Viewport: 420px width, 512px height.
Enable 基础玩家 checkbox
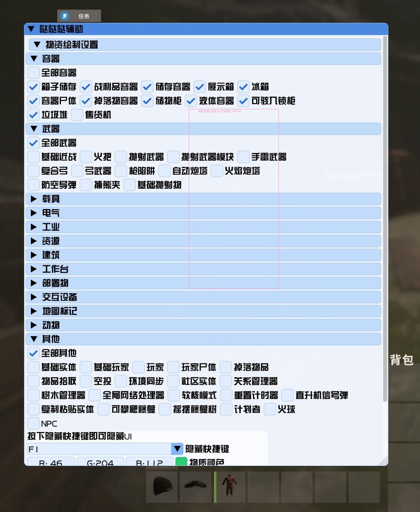(x=86, y=367)
